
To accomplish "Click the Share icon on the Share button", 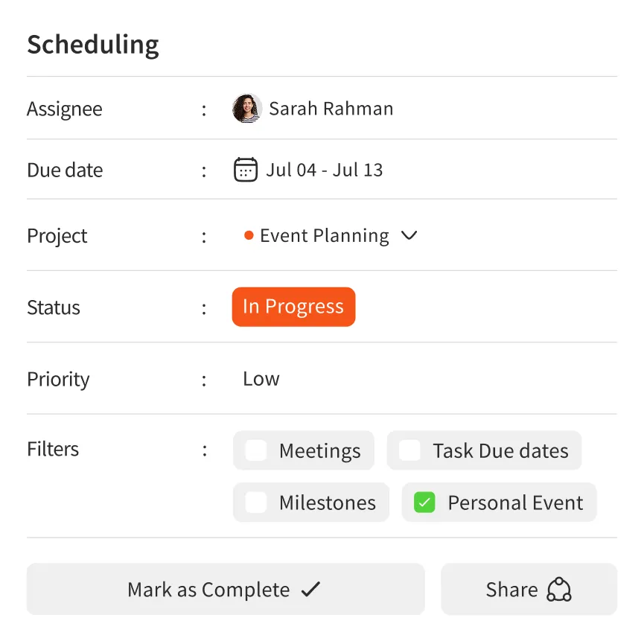I will click(560, 589).
